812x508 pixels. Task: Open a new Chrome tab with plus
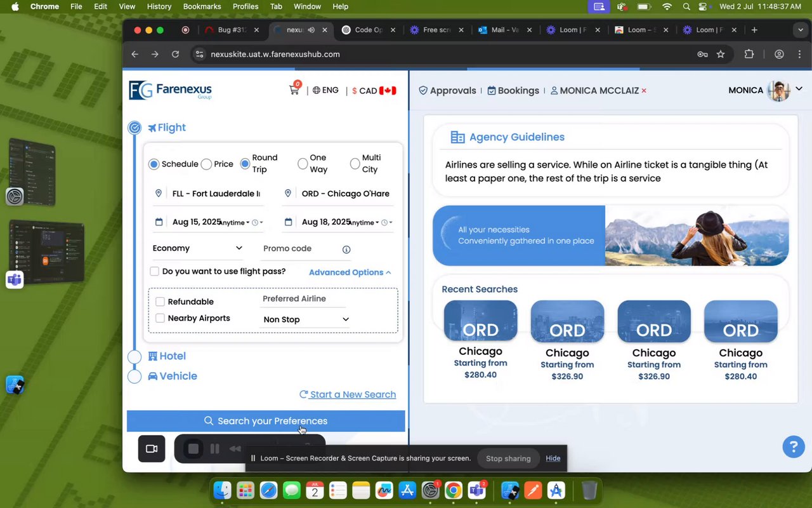[x=754, y=30]
